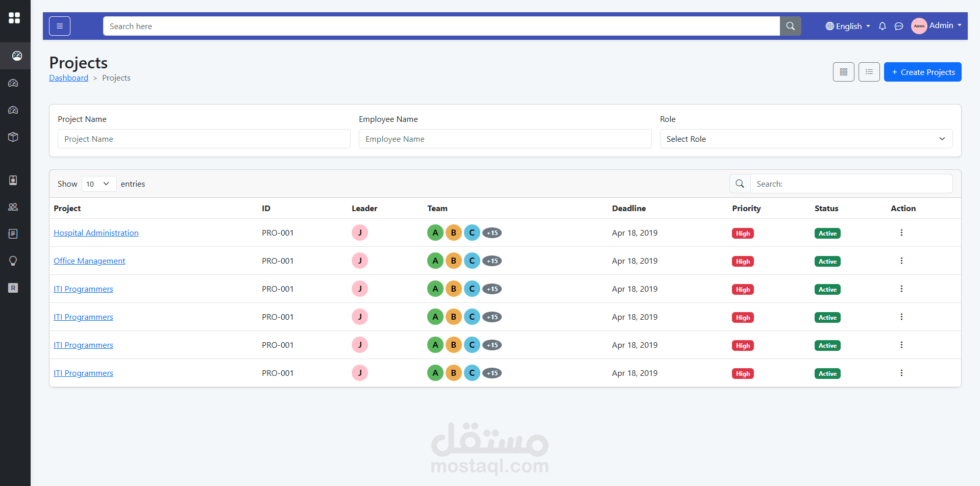Image resolution: width=980 pixels, height=486 pixels.
Task: Focus the top Search here field
Action: point(442,26)
